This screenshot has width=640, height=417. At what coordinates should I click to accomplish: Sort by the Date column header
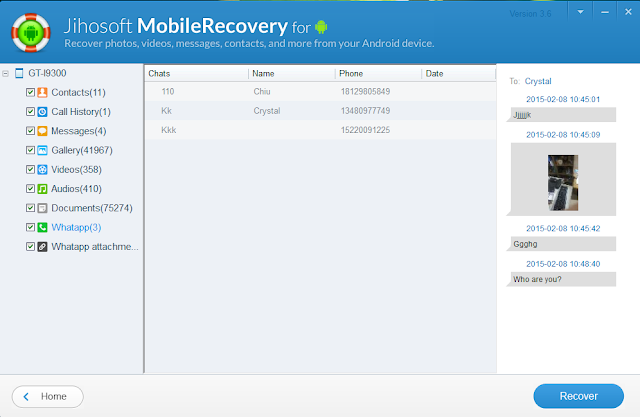458,73
